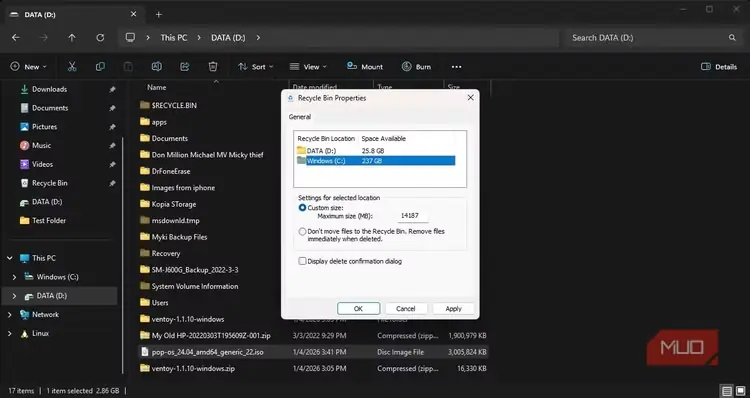Click the Cut scissors icon in toolbar

(x=72, y=67)
